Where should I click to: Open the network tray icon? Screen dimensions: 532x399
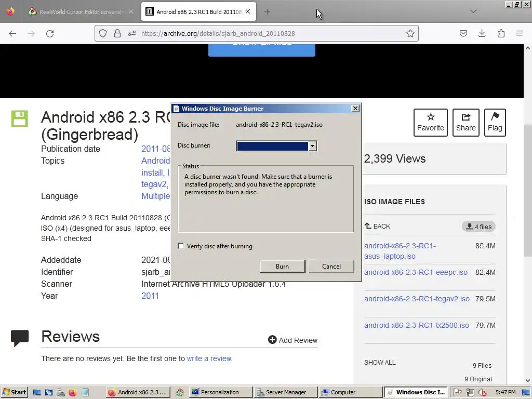coord(470,393)
